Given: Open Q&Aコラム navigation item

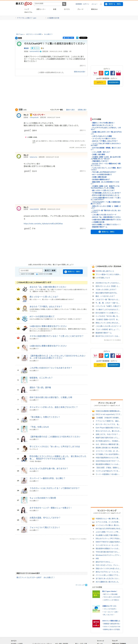Looking at the screenshot, I should point(28,12).
